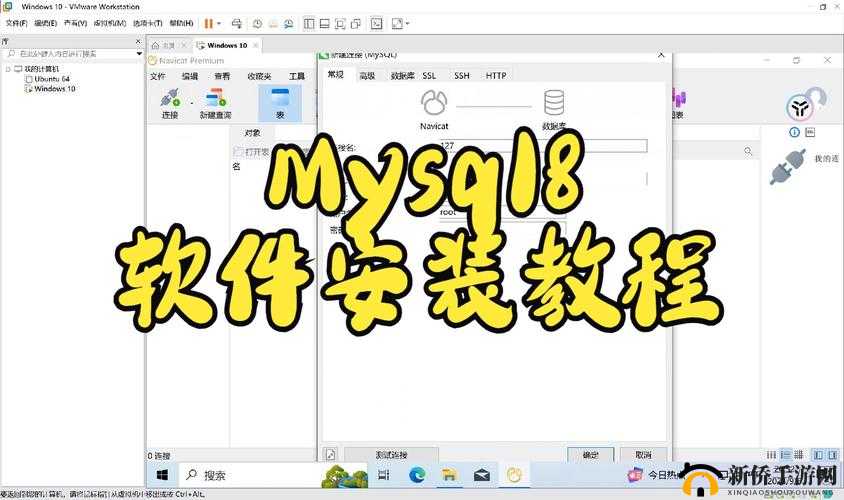The image size is (844, 500).
Task: Open Task View on the Windows taskbar
Action: click(x=383, y=475)
